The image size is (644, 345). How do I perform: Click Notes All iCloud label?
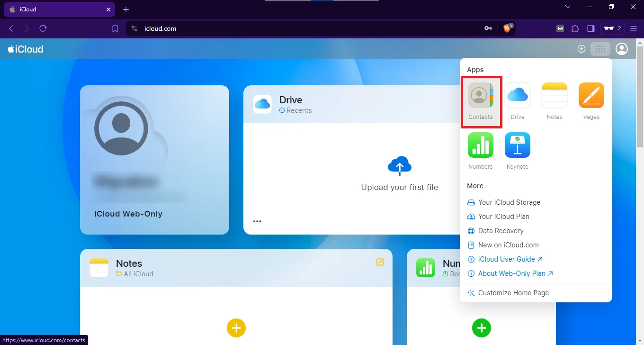134,274
